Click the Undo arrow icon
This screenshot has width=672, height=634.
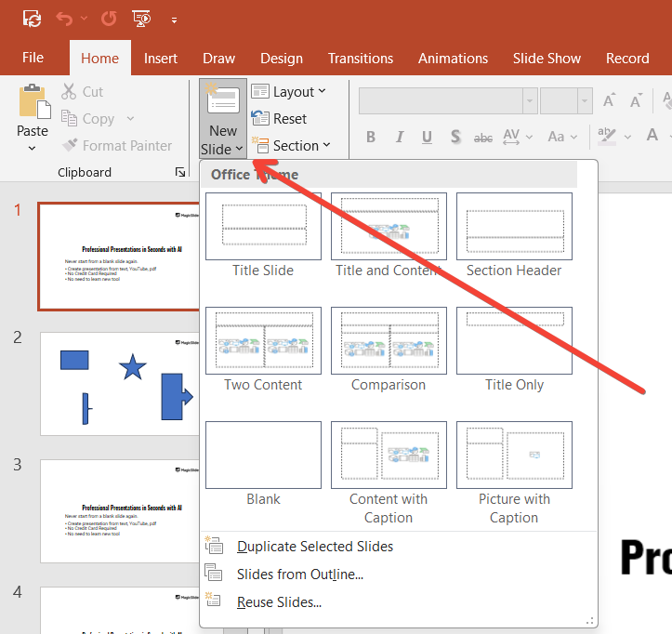click(x=63, y=19)
